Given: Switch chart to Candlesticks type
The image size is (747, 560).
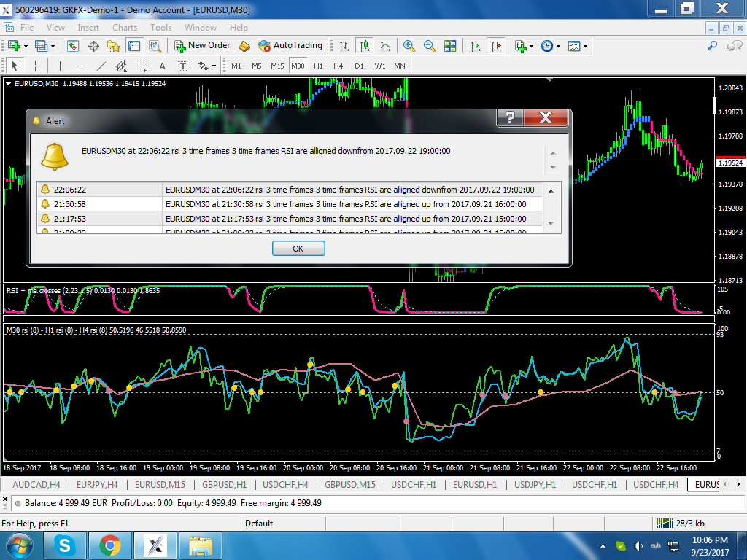Looking at the screenshot, I should [x=365, y=46].
